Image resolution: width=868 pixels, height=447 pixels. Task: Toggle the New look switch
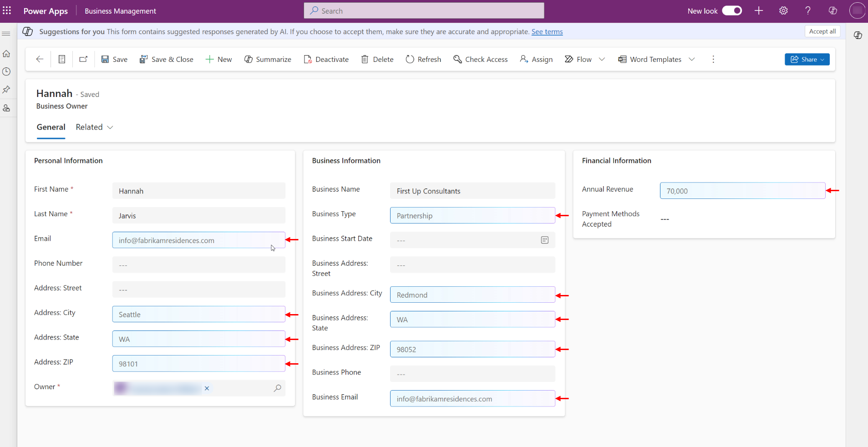click(732, 10)
